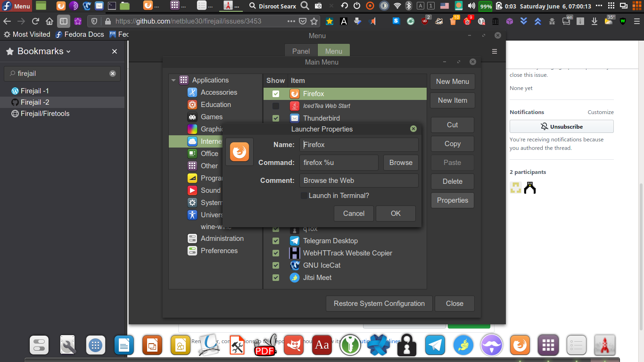Screen dimensions: 644x362
Task: Open Most Visited bookmarks toolbar item
Action: coord(27,34)
